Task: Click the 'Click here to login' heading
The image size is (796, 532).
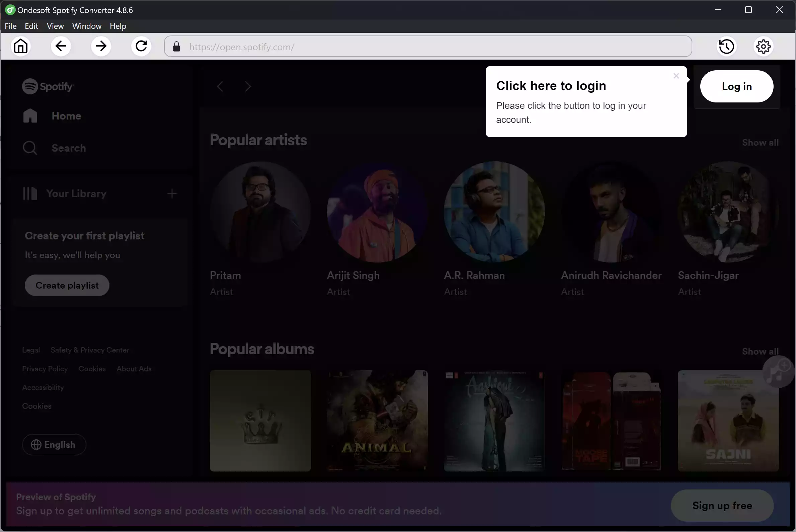Action: 551,86
